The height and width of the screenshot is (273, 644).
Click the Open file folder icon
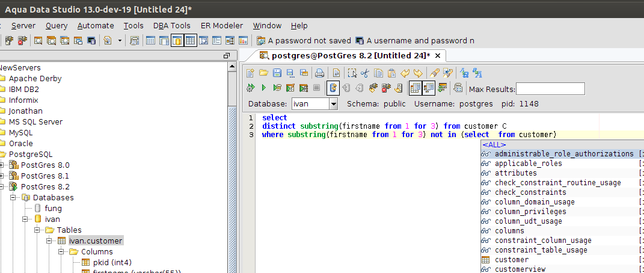[264, 73]
